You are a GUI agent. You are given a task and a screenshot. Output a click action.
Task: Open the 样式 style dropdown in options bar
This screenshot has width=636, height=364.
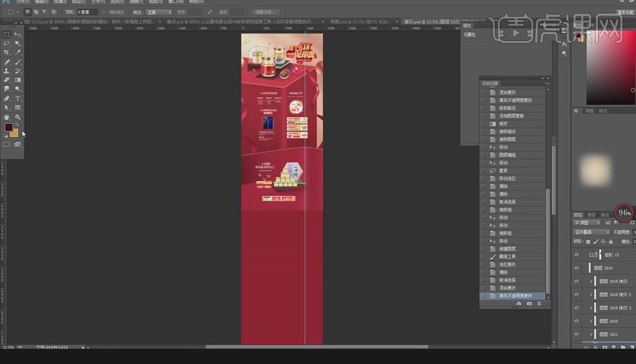[x=159, y=12]
